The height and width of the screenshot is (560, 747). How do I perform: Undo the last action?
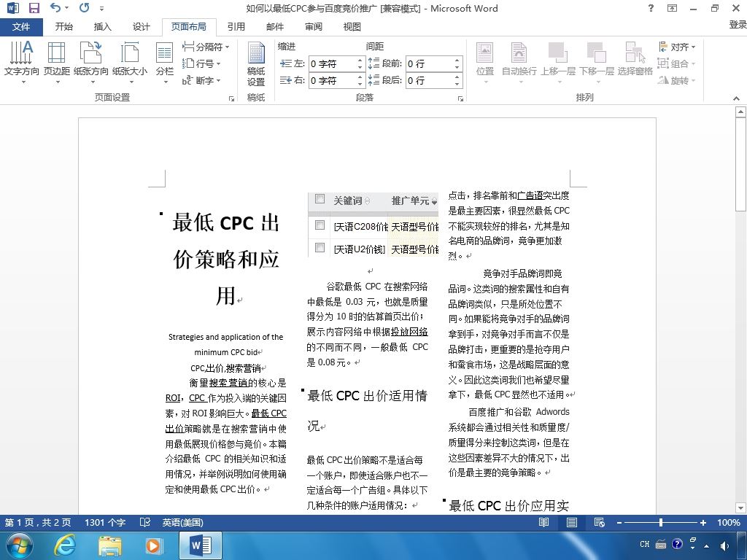pyautogui.click(x=55, y=7)
